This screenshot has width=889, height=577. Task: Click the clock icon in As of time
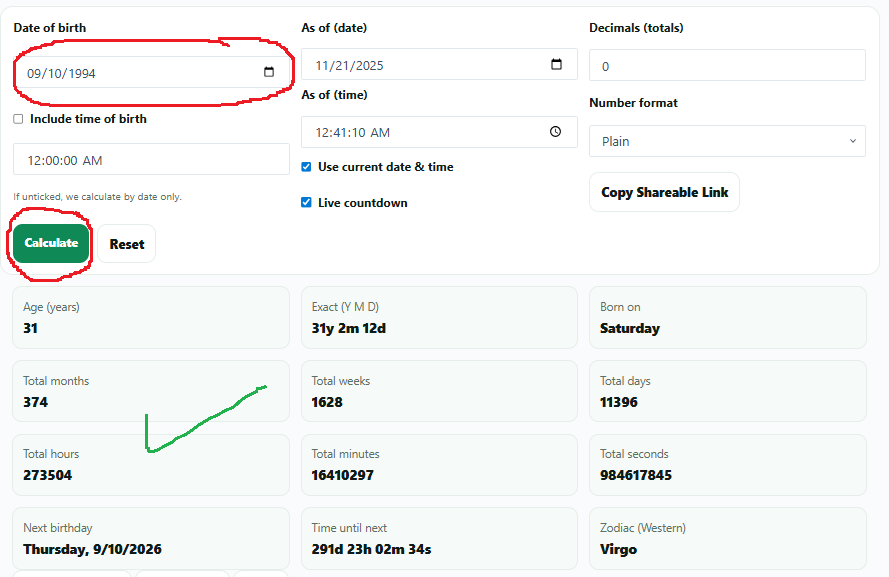(x=556, y=131)
